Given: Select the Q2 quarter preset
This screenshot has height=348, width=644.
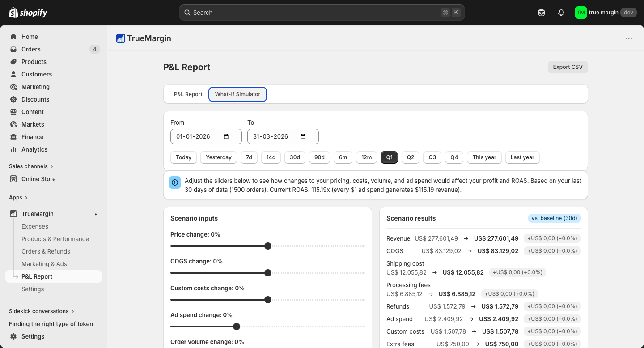Looking at the screenshot, I should [x=411, y=157].
